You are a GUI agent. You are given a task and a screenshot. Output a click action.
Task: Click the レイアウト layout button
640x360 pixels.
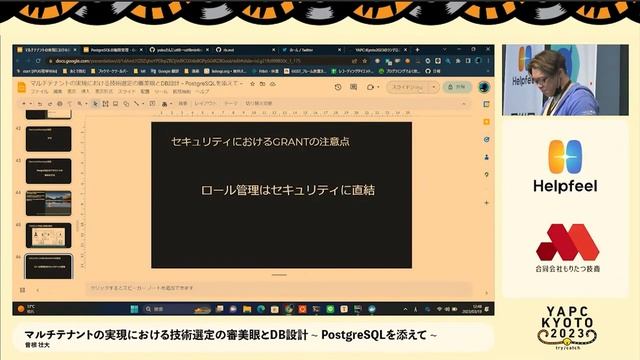(205, 104)
